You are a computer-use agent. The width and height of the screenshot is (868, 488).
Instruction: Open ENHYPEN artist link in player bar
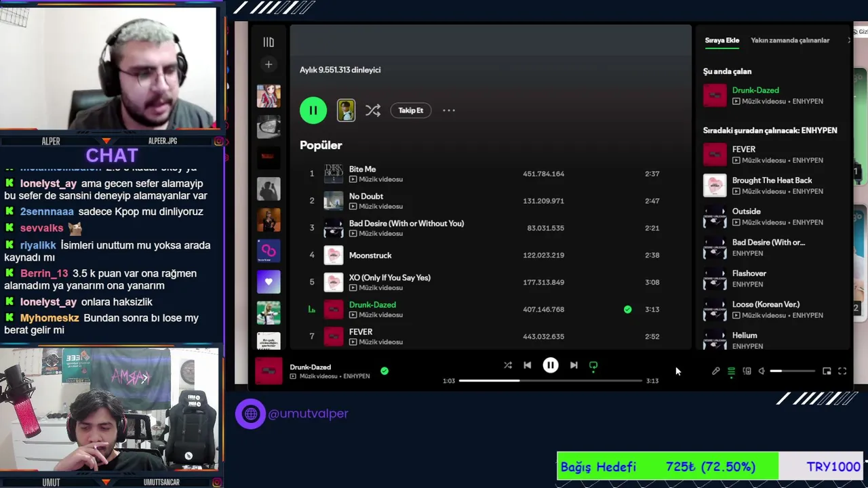[x=357, y=376]
